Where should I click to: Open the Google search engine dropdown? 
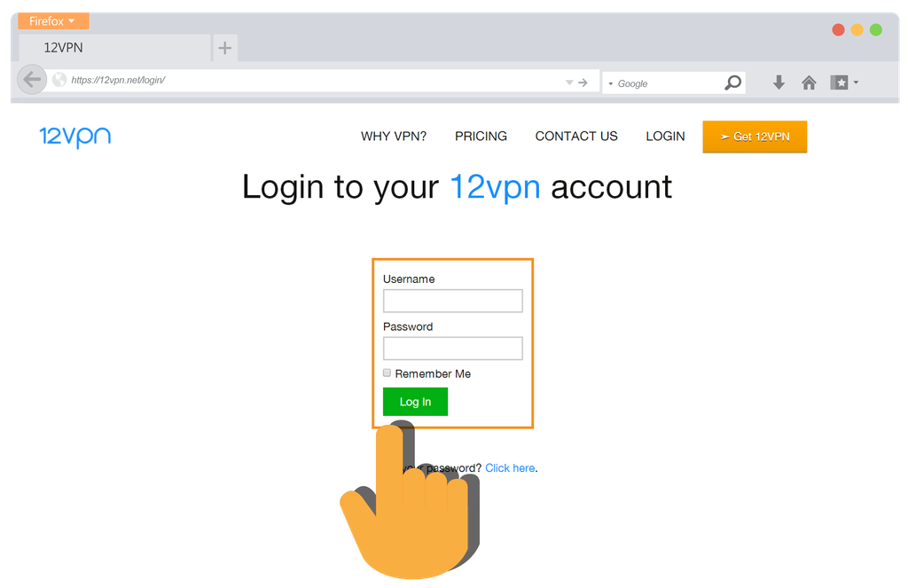pos(610,84)
